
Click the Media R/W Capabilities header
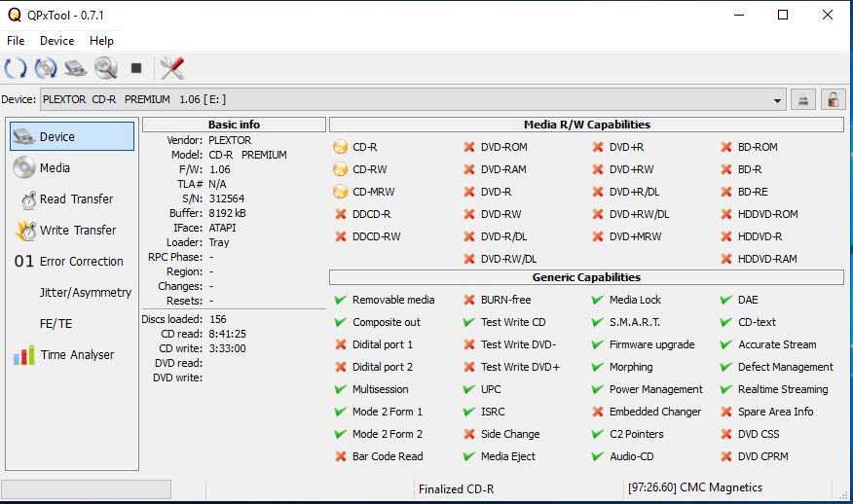coord(586,125)
